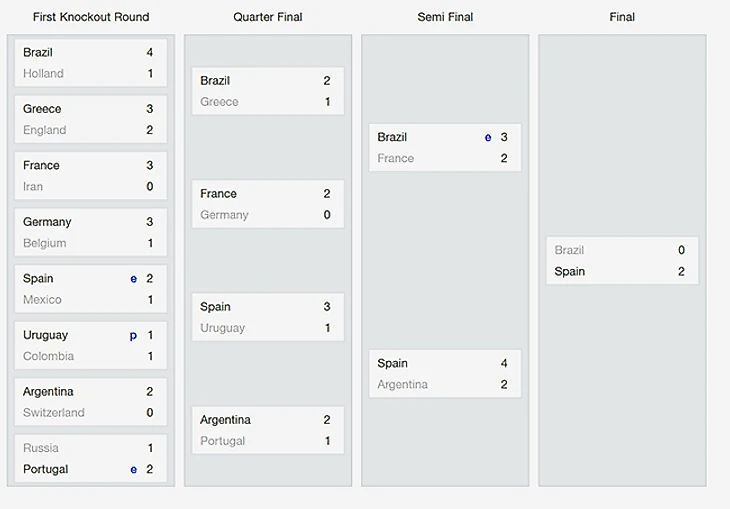Open the France vs Germany quarter final
The width and height of the screenshot is (730, 509).
267,204
